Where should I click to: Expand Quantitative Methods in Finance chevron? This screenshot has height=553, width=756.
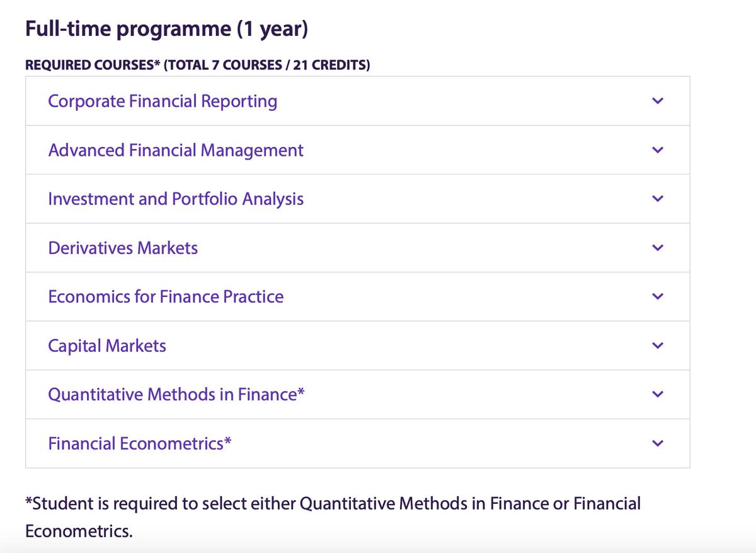click(658, 394)
